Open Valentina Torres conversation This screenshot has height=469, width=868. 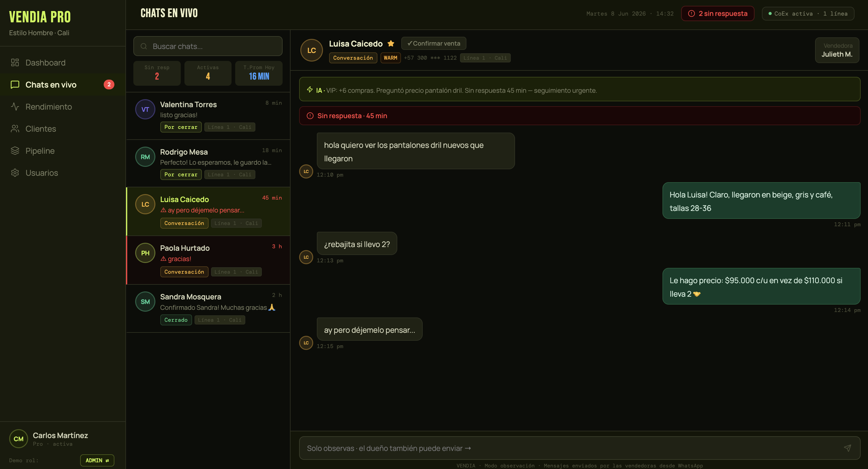coord(208,116)
